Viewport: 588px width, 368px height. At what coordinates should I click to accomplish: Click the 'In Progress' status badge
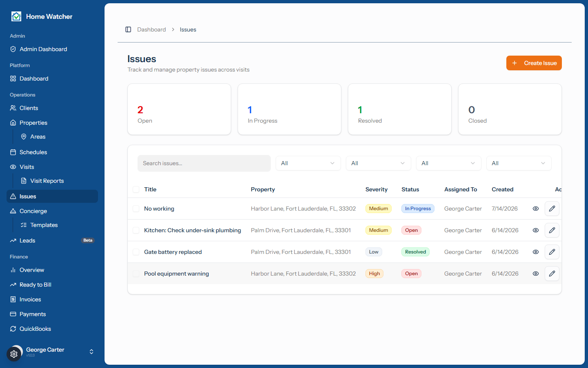(418, 209)
